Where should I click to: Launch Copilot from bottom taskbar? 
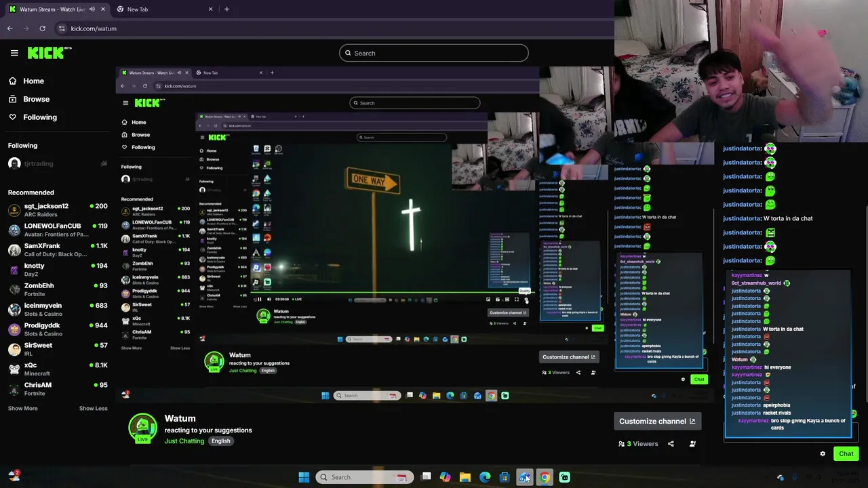[445, 477]
